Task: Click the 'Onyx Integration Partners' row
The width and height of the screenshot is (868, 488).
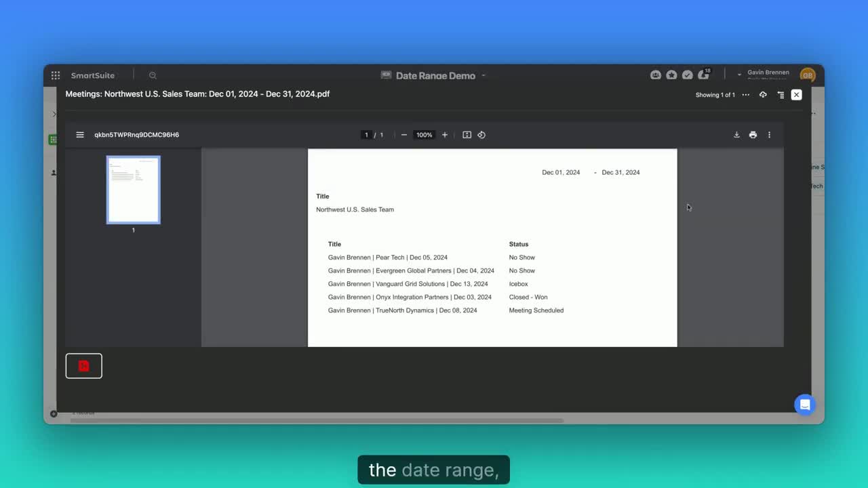Action: tap(410, 297)
